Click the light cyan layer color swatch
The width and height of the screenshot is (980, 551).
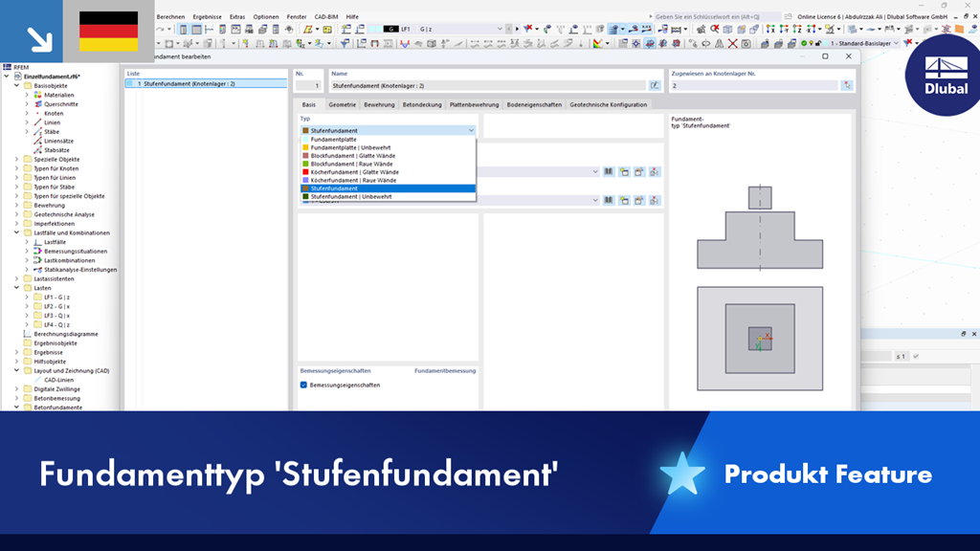pyautogui.click(x=825, y=43)
